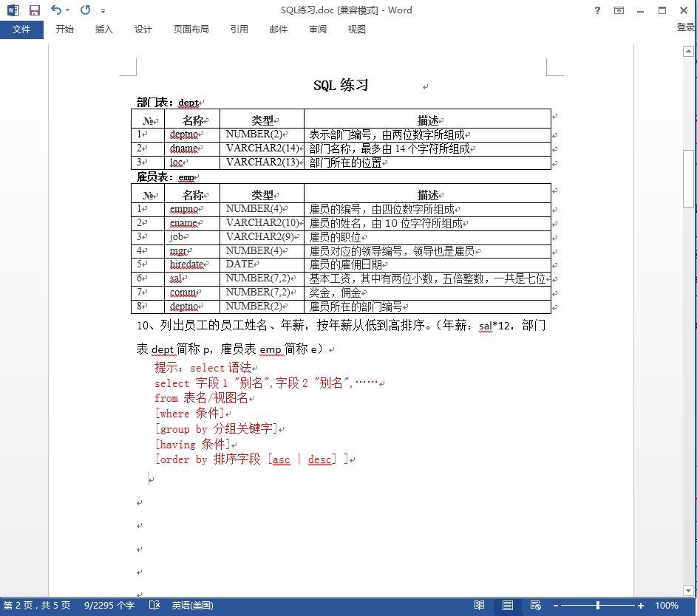The image size is (697, 616).
Task: Switch to the 设计 ribbon tab
Action: 143,30
